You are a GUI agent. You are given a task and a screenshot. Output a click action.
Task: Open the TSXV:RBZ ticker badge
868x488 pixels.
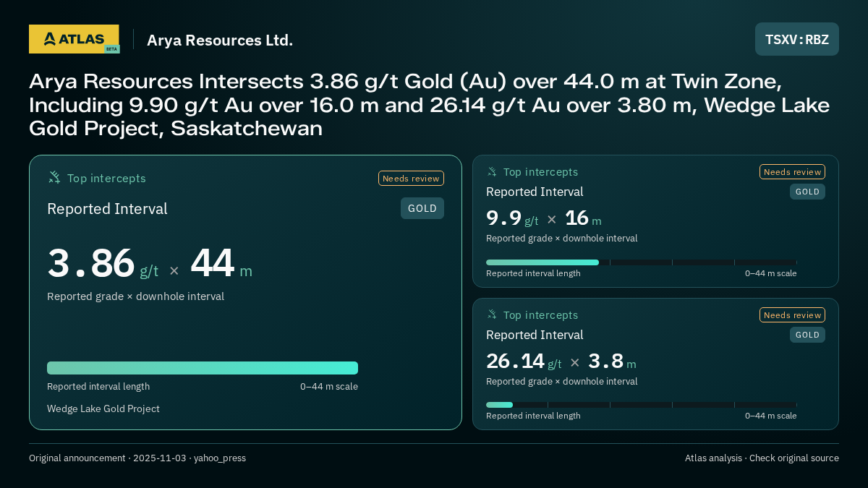(797, 39)
